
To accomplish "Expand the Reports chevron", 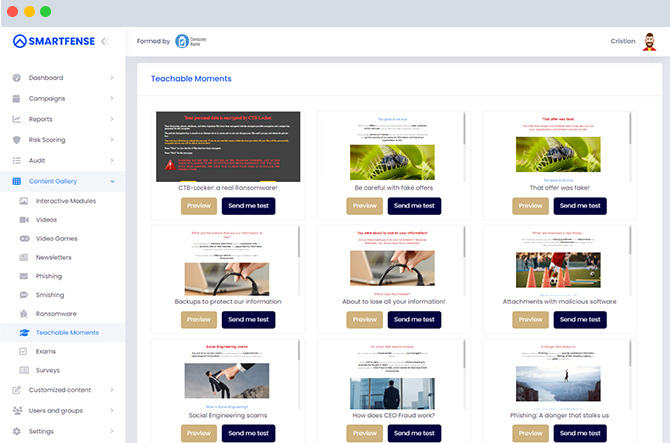I will click(x=112, y=119).
